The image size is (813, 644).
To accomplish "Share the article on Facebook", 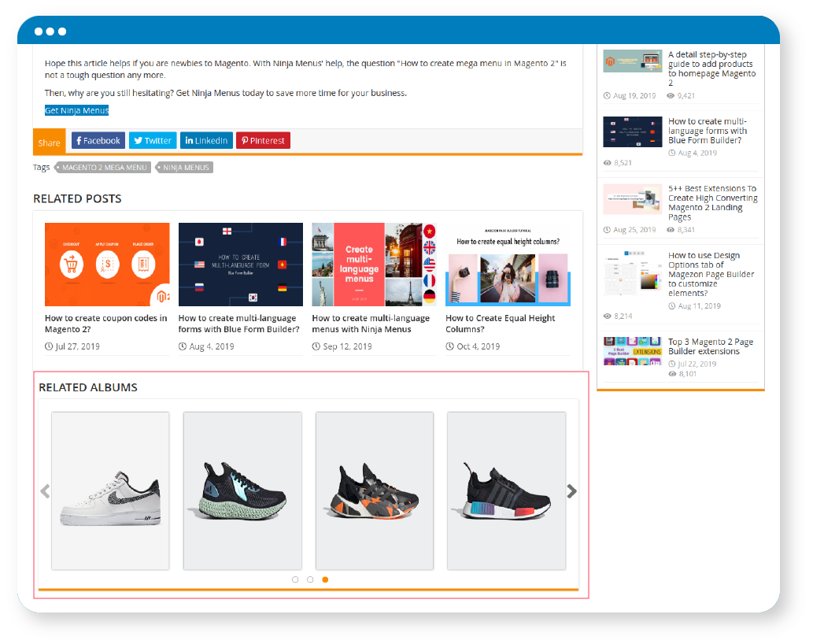I will [98, 140].
